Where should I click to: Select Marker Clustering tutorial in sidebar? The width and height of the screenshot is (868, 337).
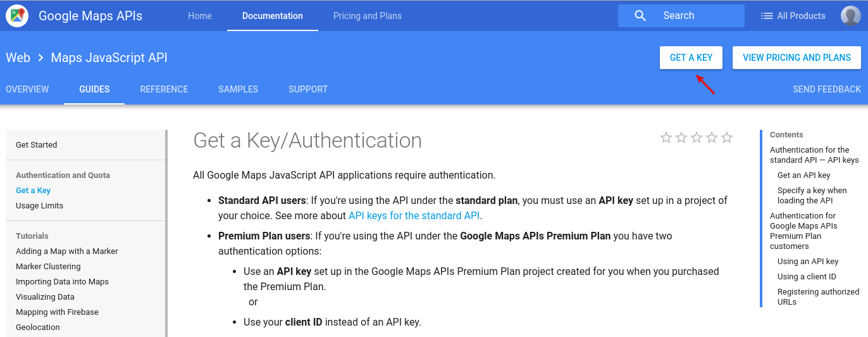point(48,267)
